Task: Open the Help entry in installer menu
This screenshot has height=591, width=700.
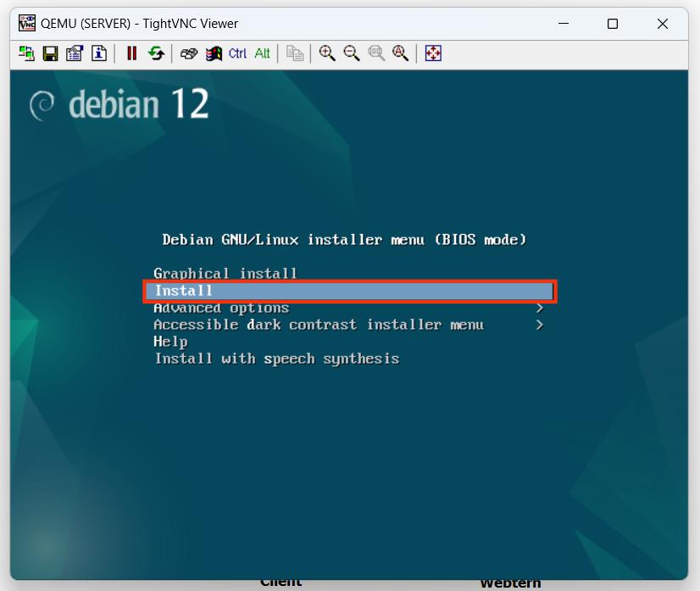Action: pos(170,342)
